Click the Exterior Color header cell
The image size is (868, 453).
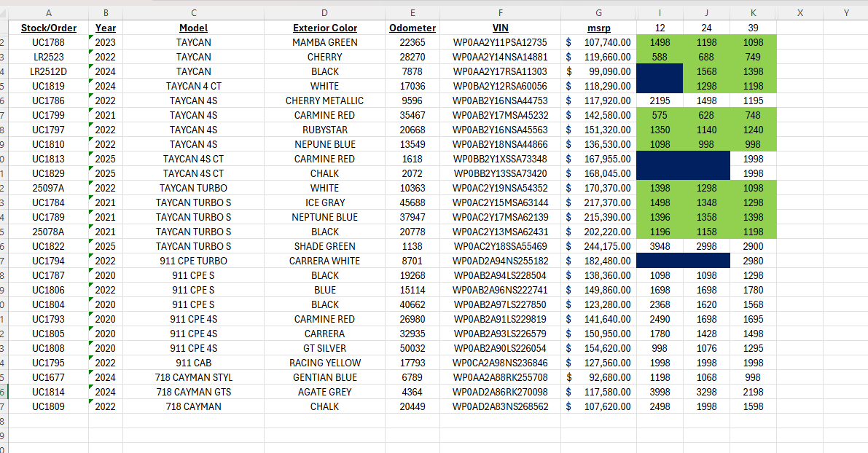[x=325, y=28]
